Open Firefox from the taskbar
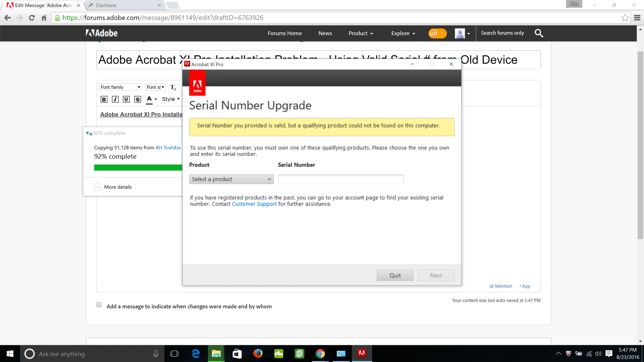Viewport: 644px width, 362px height. [258, 354]
